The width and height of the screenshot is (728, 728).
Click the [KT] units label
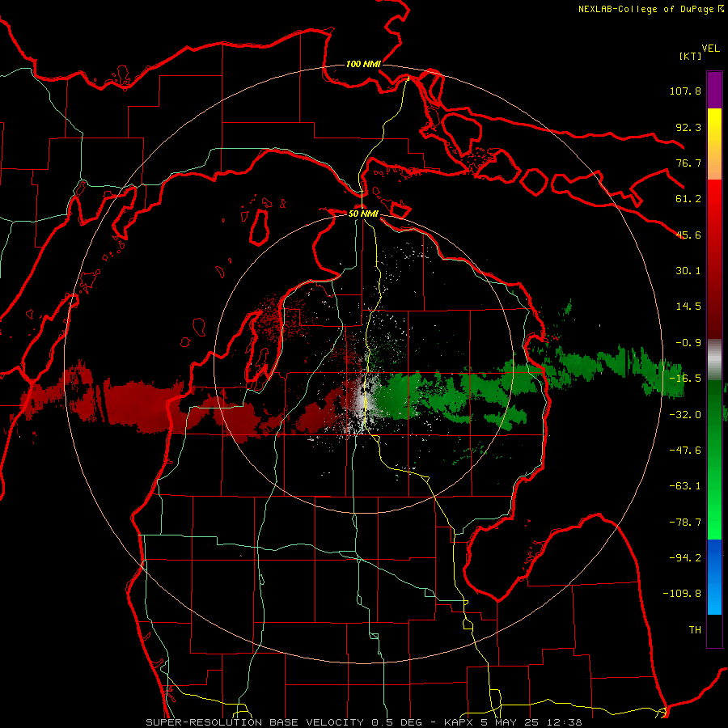(690, 56)
